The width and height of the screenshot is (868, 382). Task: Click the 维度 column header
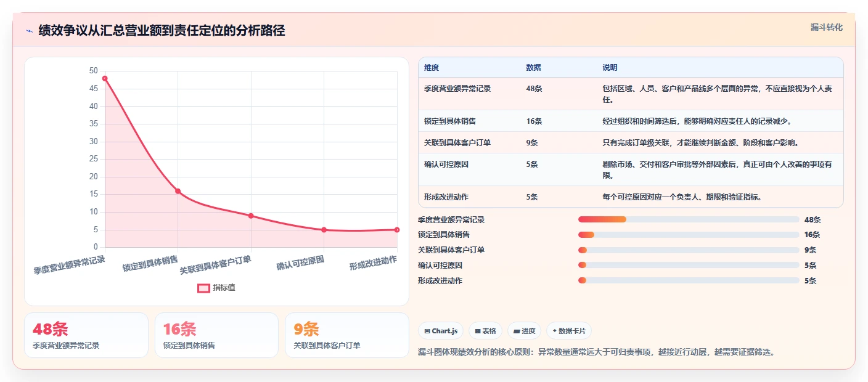coord(432,68)
